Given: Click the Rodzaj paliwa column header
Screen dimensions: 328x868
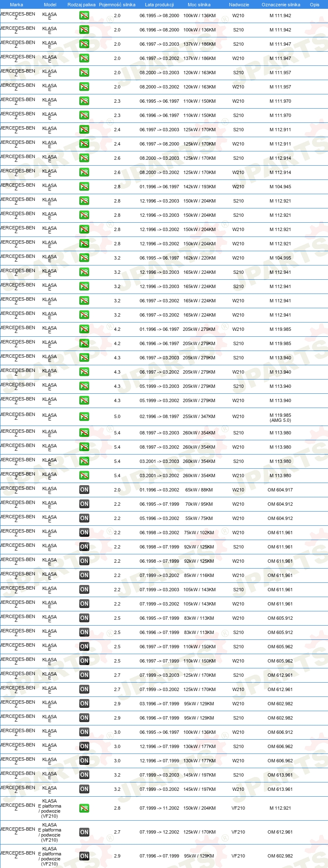Looking at the screenshot, I should (x=81, y=5).
